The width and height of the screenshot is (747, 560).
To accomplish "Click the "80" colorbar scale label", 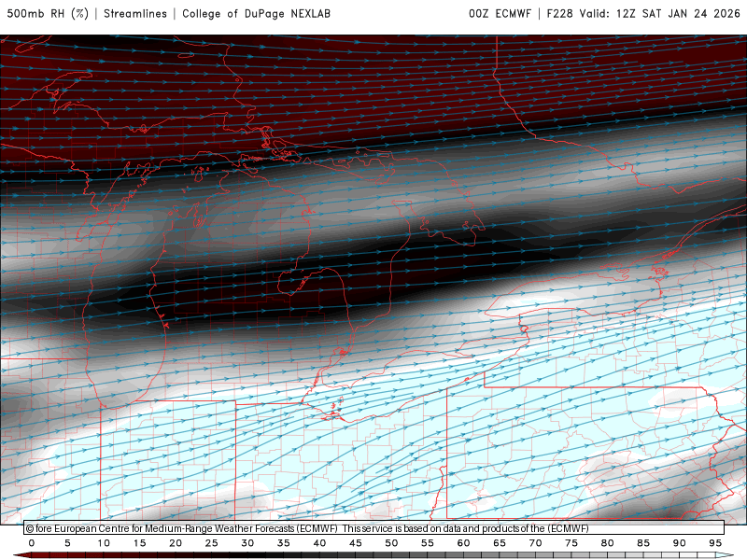I will click(608, 543).
